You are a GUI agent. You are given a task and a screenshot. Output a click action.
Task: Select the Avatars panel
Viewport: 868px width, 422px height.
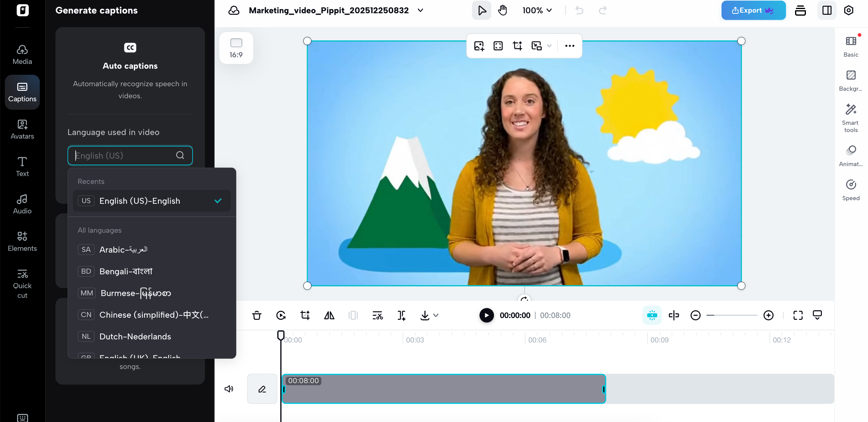point(22,129)
